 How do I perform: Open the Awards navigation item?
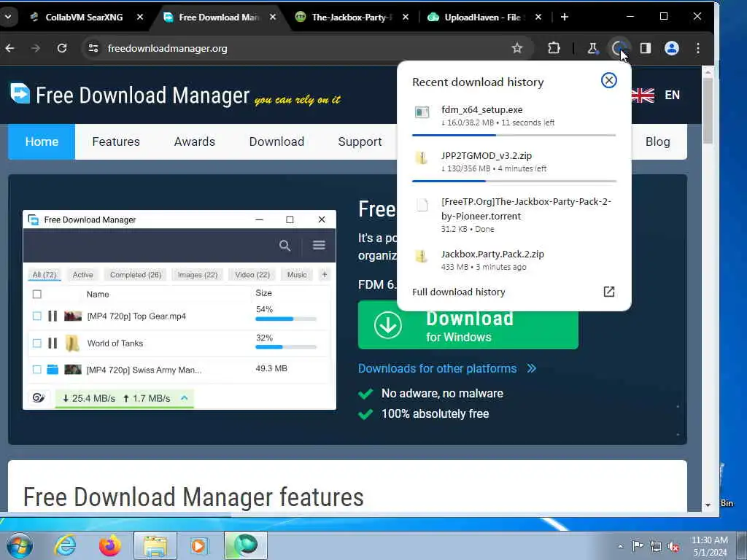coord(194,141)
